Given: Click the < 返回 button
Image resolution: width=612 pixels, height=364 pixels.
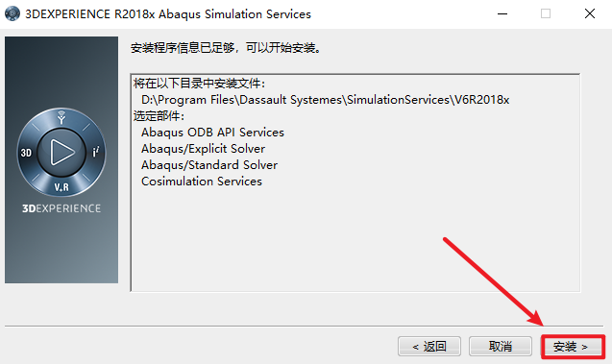Looking at the screenshot, I should (429, 346).
